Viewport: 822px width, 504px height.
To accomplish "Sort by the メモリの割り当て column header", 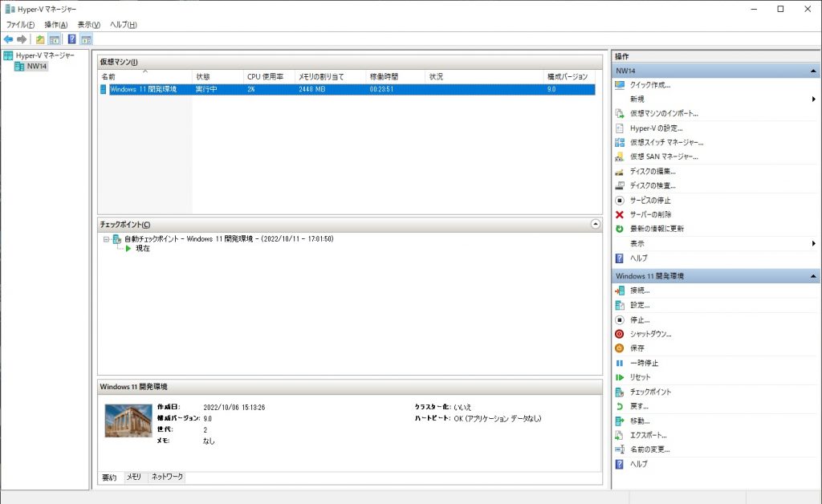I will click(x=330, y=76).
